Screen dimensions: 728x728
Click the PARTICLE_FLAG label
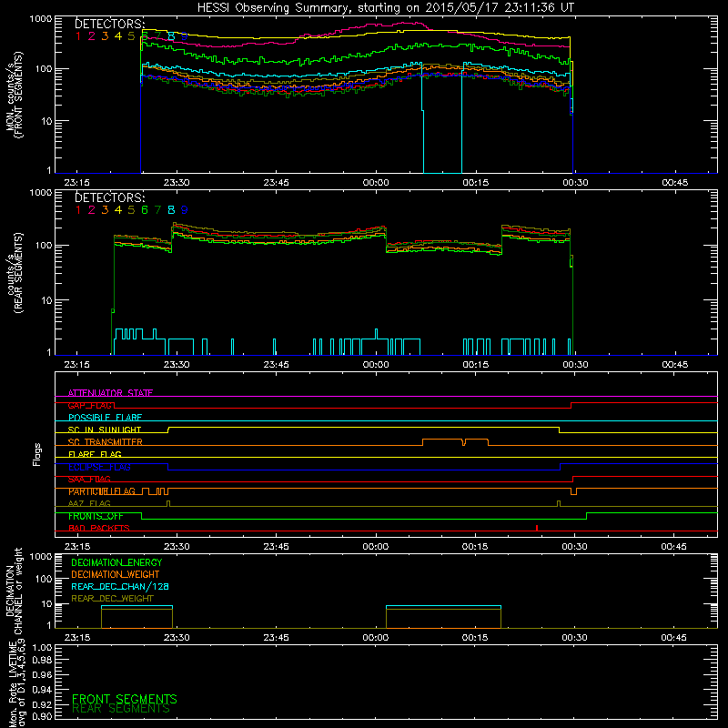point(102,491)
